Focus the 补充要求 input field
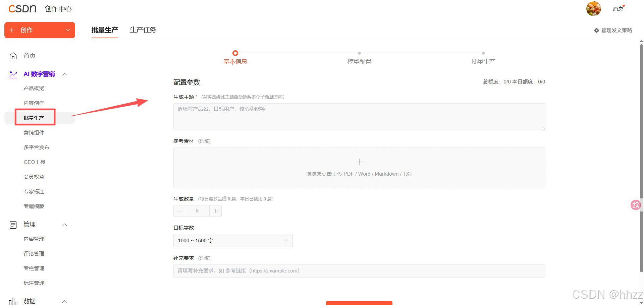Viewport: 644px width, 305px height. [359, 271]
